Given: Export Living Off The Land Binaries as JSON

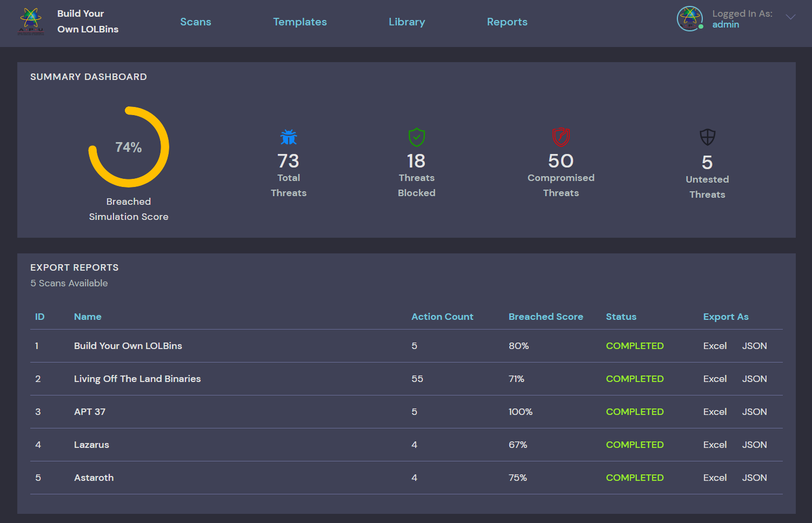Looking at the screenshot, I should tap(754, 379).
